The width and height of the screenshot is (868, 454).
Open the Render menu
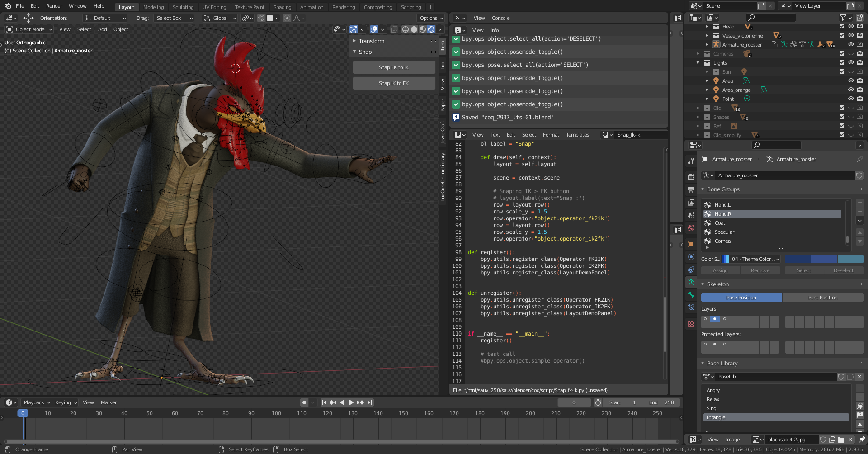54,6
